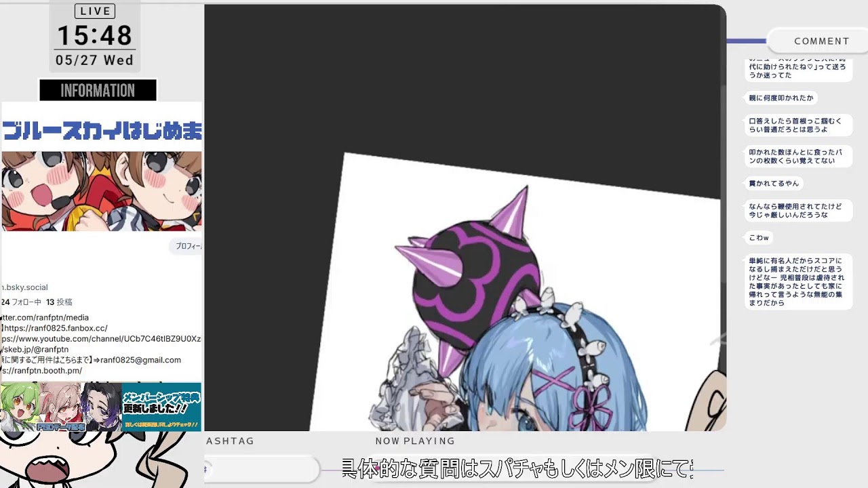This screenshot has width=868, height=488.
Task: Click the hashtag bar below the HASHTAG label
Action: click(262, 469)
